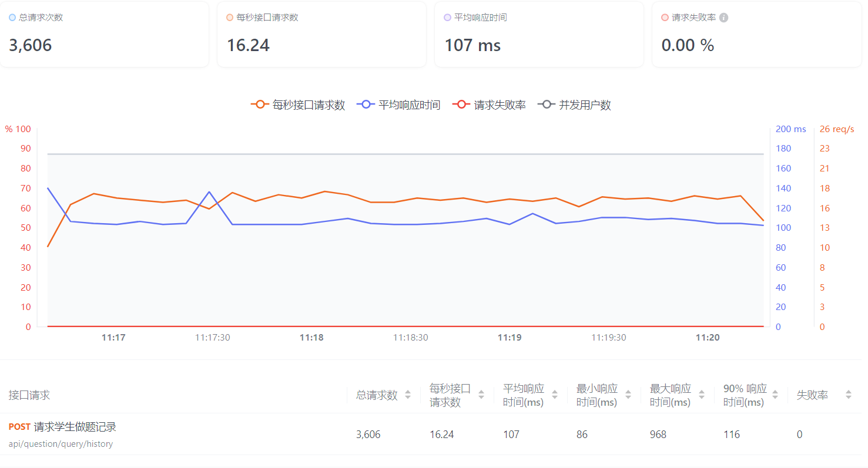868x468 pixels.
Task: Click the 平均响应时间 107 ms card
Action: click(539, 34)
